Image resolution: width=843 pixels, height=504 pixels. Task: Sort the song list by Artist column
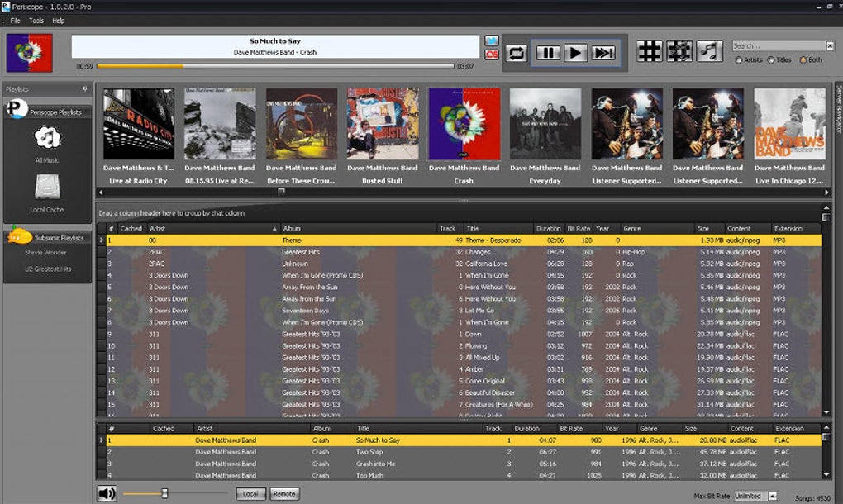[213, 228]
